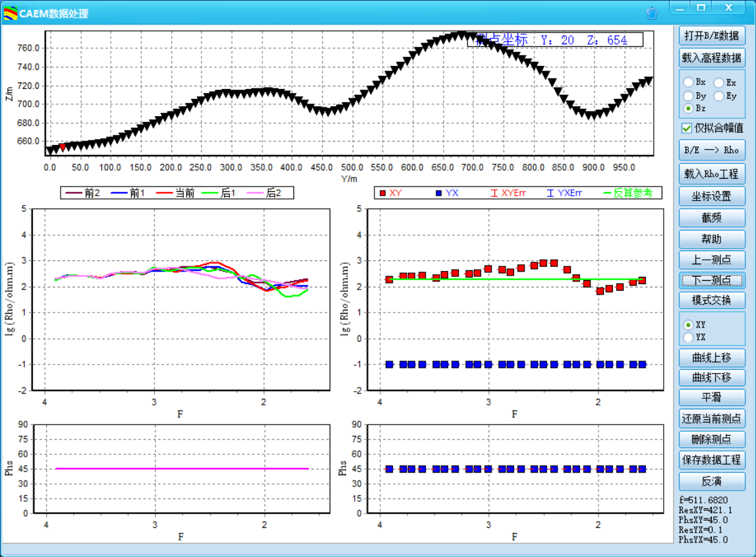The image size is (756, 557).
Task: Run inversion with 反演 button
Action: pyautogui.click(x=712, y=481)
